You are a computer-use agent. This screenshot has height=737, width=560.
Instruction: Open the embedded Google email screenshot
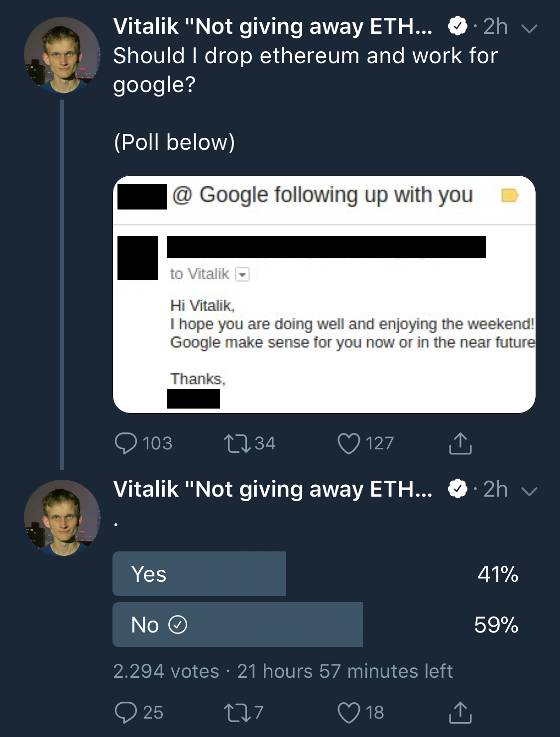pyautogui.click(x=325, y=294)
